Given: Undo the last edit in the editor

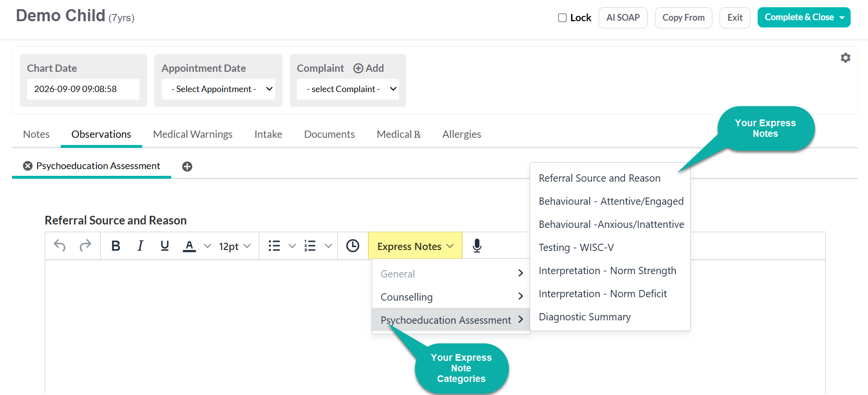Looking at the screenshot, I should 60,246.
